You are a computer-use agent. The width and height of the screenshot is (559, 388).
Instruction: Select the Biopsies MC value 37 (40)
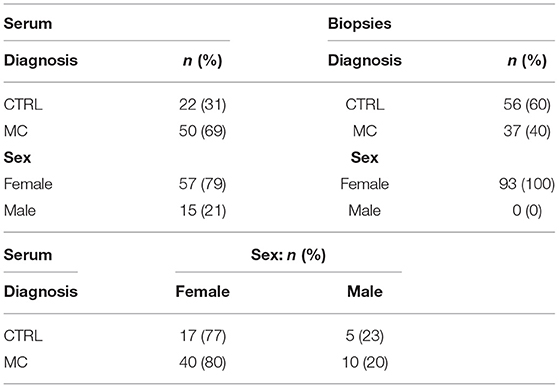(x=527, y=131)
